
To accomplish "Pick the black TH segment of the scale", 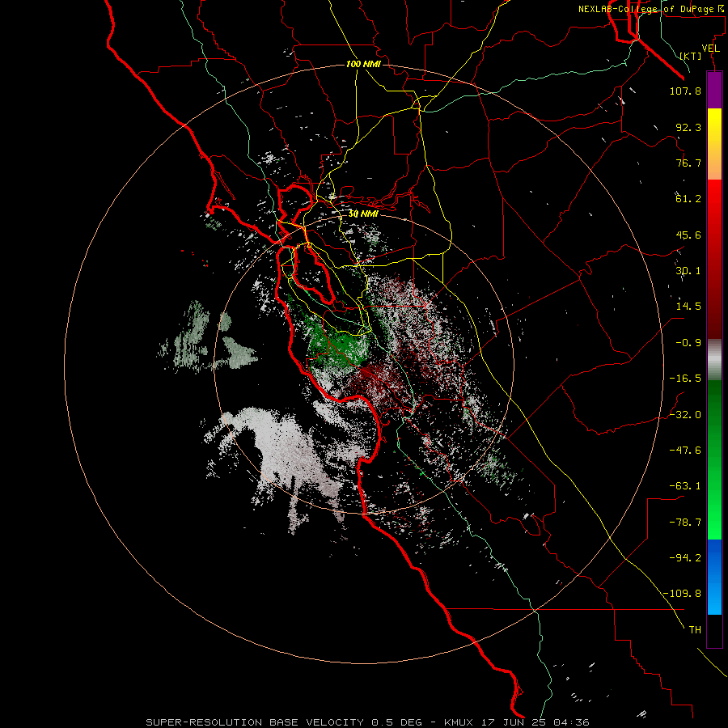I will click(x=714, y=631).
